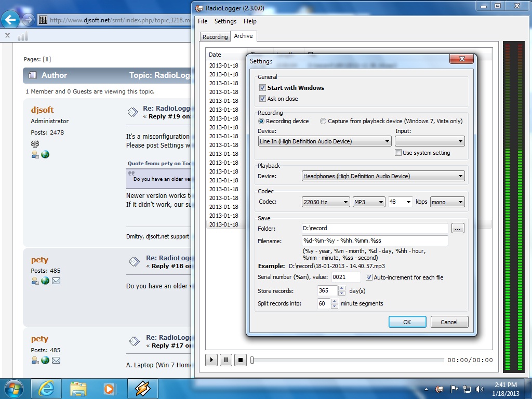View djsoft's profile icon
The height and width of the screenshot is (399, 532).
35,155
